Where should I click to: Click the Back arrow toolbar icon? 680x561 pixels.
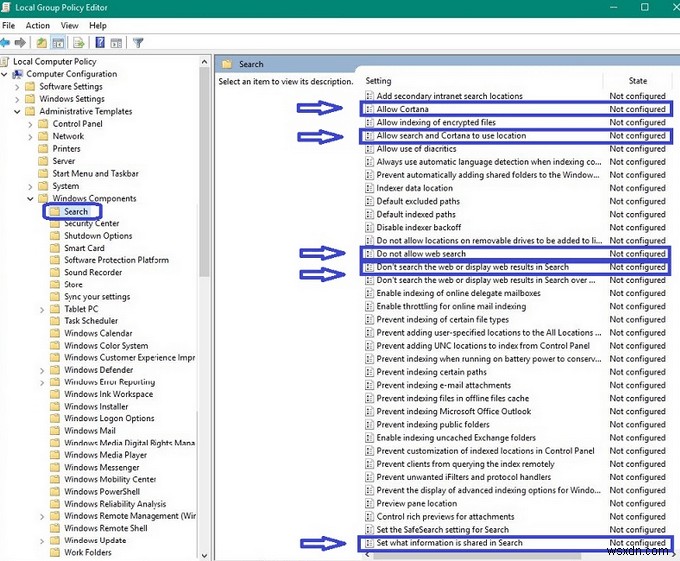tap(6, 43)
